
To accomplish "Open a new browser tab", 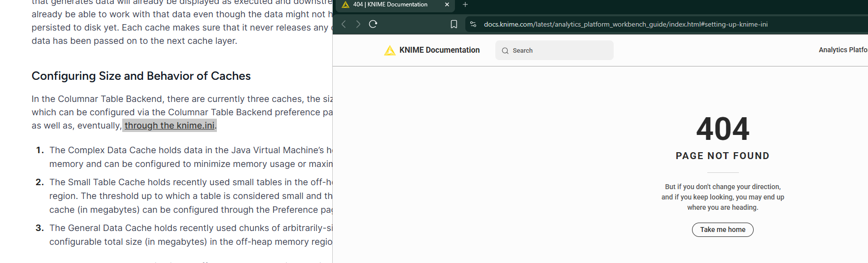I will pos(465,5).
